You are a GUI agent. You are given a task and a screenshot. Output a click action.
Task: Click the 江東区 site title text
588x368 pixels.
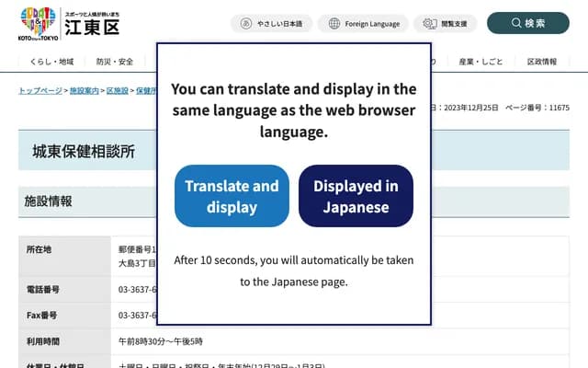click(97, 29)
